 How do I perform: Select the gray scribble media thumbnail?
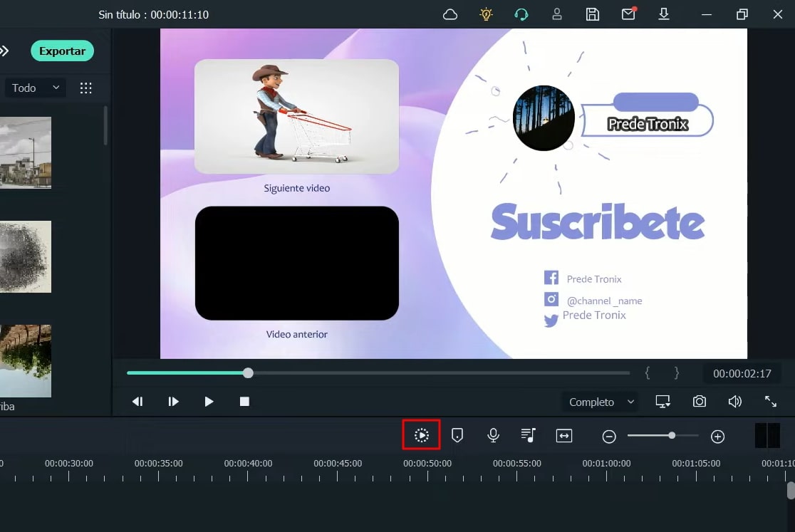(x=26, y=256)
